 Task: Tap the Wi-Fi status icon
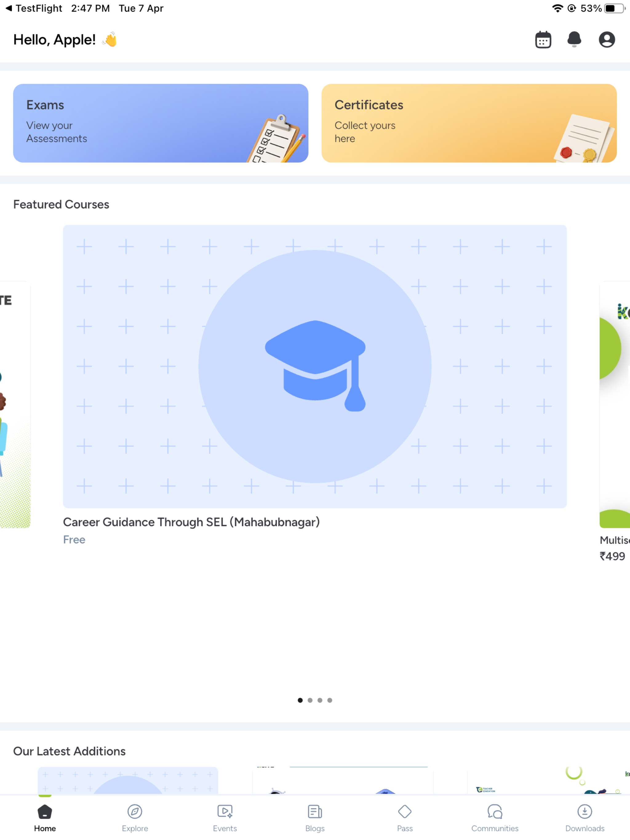coord(557,8)
